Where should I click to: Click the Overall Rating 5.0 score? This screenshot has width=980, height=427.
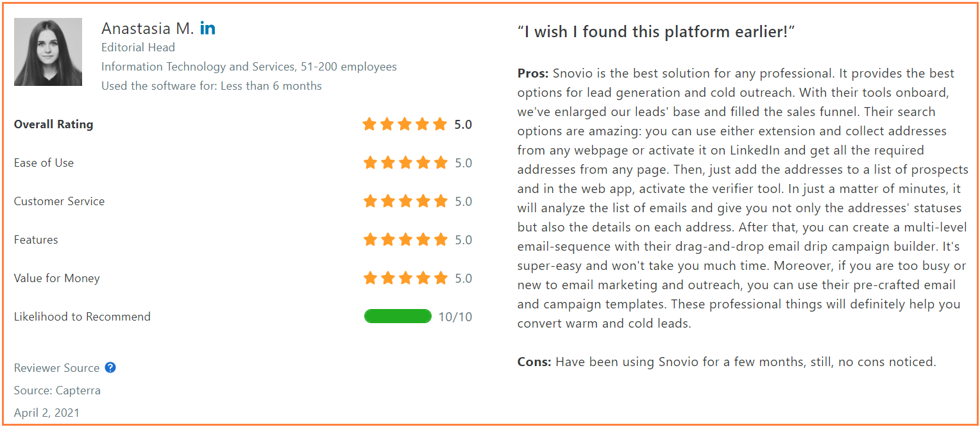pyautogui.click(x=463, y=124)
